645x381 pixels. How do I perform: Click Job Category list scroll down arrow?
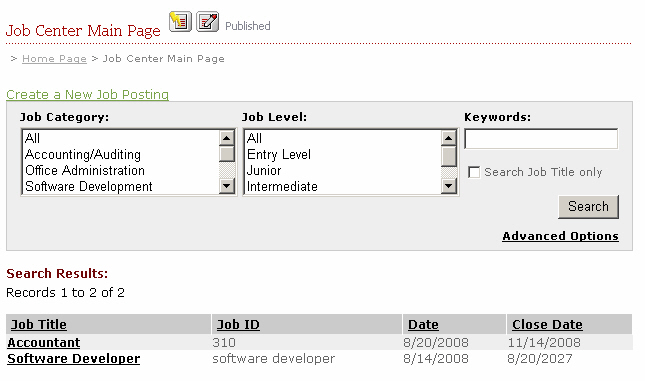[227, 186]
